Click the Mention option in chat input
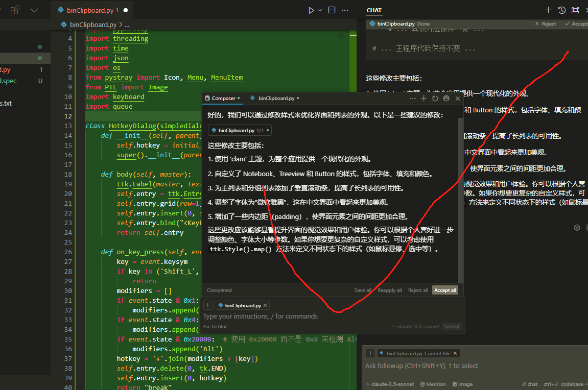This screenshot has height=390, width=588. pos(433,384)
